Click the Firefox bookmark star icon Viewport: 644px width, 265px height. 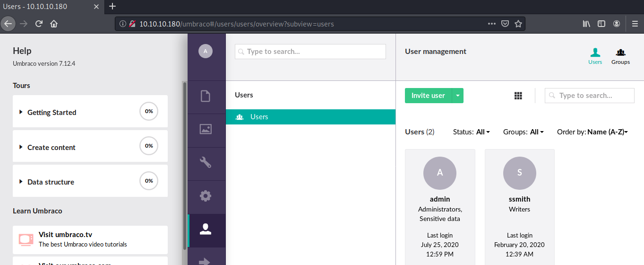point(518,24)
